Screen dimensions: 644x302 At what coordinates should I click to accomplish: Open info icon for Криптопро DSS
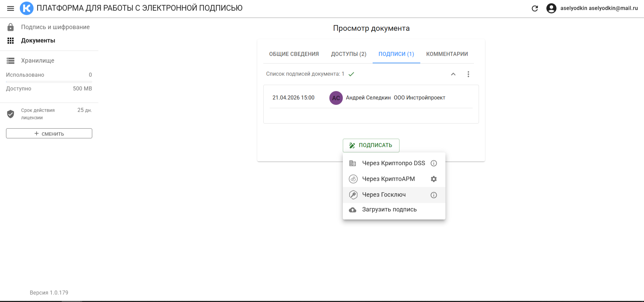(433, 163)
